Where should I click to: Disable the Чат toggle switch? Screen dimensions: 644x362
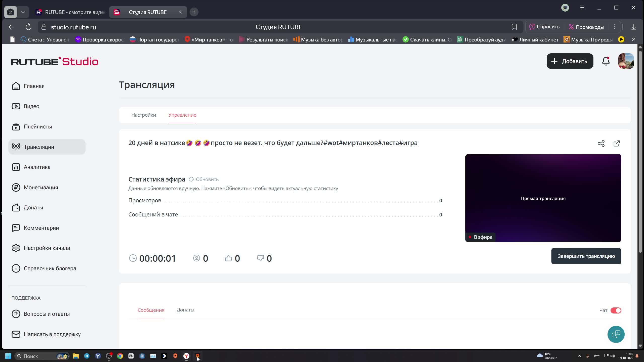(616, 310)
